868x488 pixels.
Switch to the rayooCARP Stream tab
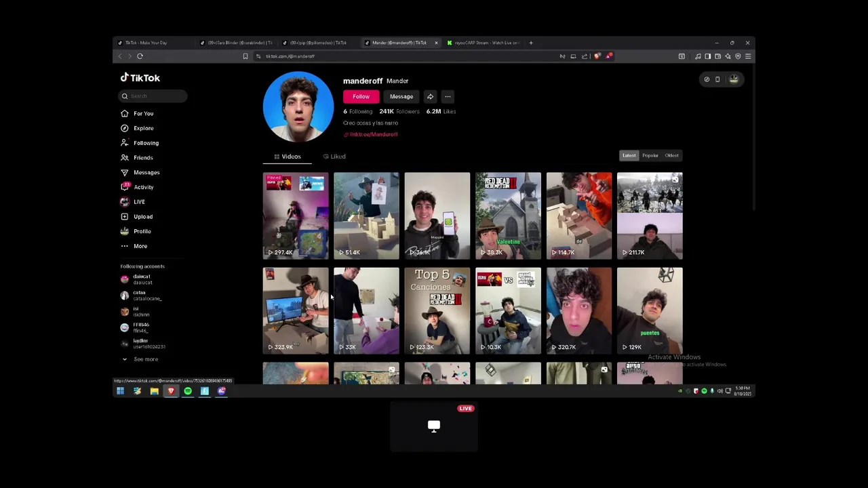pyautogui.click(x=485, y=43)
